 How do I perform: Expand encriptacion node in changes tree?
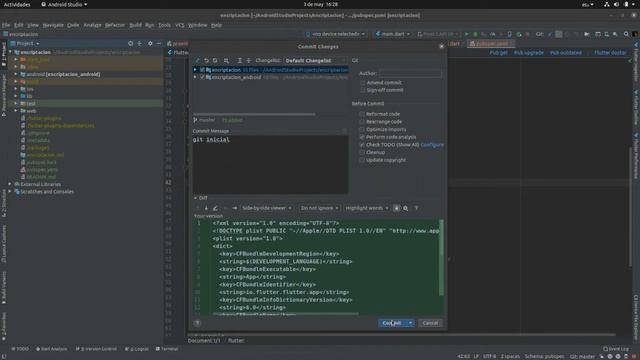coord(196,70)
